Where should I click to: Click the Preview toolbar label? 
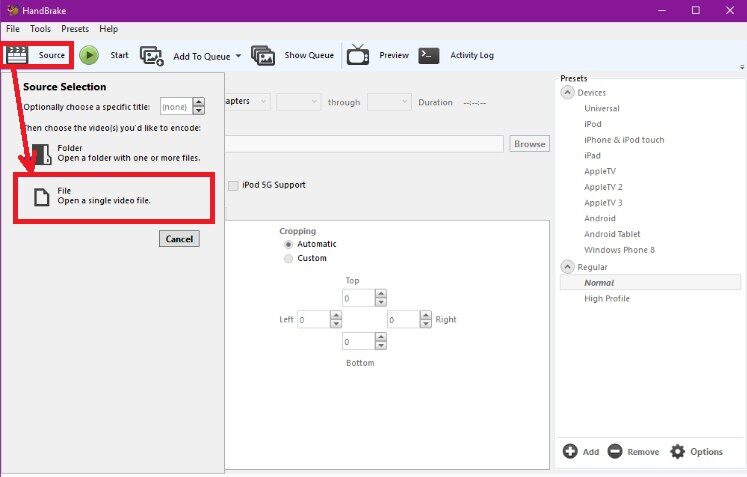(394, 55)
